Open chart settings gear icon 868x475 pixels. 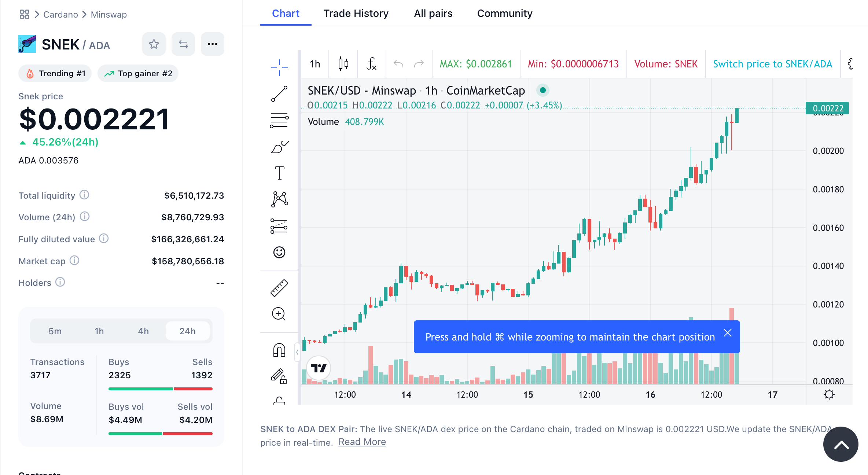click(x=829, y=394)
